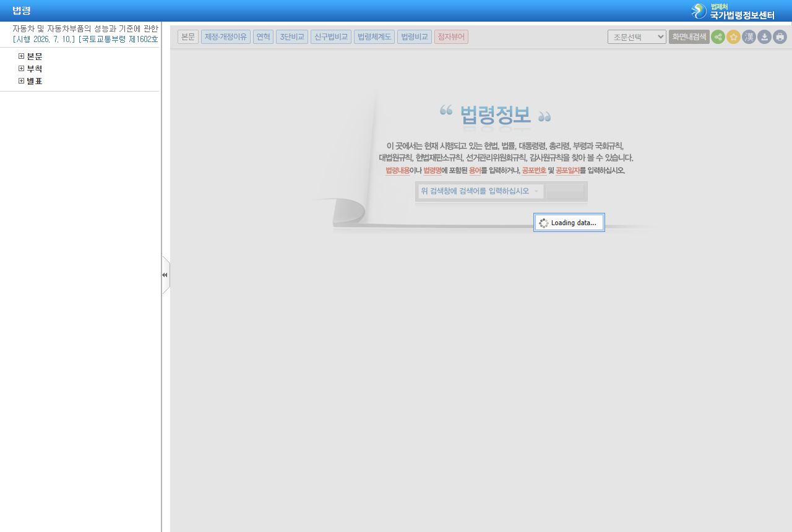This screenshot has height=532, width=792.
Task: Select the 제정·개정이유 tab
Action: [226, 36]
